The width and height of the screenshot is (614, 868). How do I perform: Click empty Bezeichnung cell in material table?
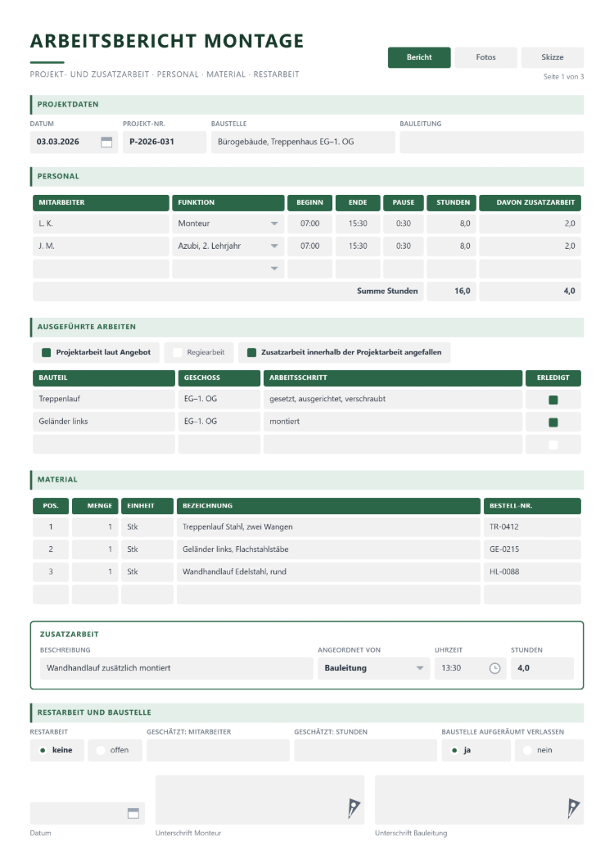tap(328, 594)
